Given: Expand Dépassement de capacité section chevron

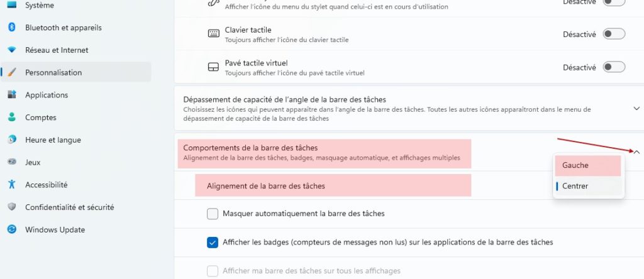Looking at the screenshot, I should [636, 108].
